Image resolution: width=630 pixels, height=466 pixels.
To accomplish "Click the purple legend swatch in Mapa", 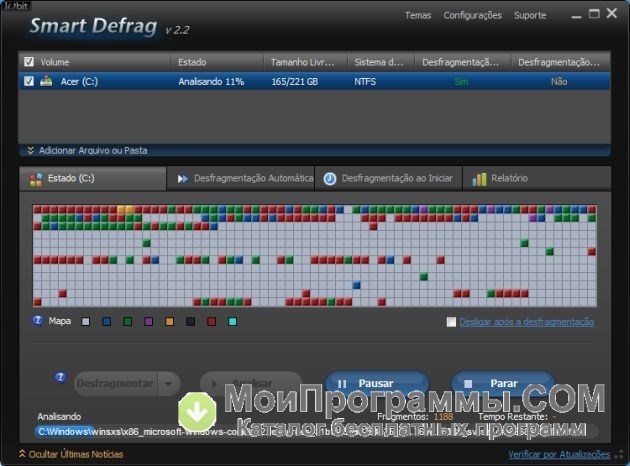I will [148, 321].
